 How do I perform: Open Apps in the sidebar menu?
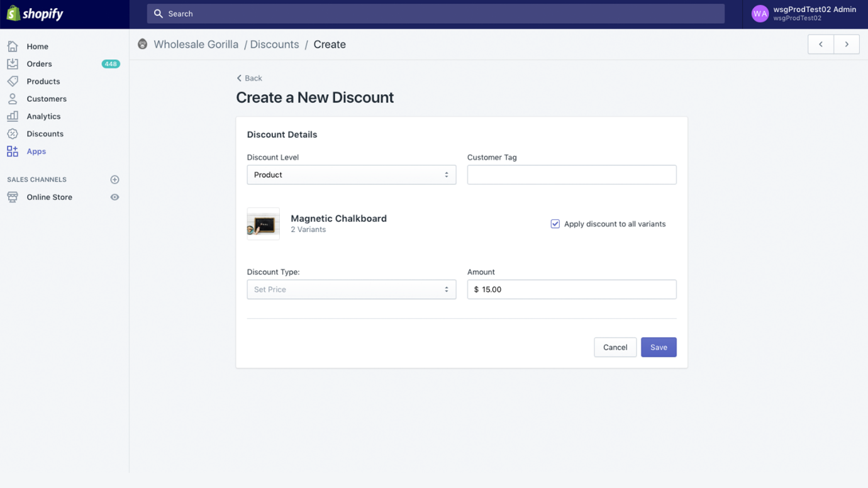tap(36, 152)
